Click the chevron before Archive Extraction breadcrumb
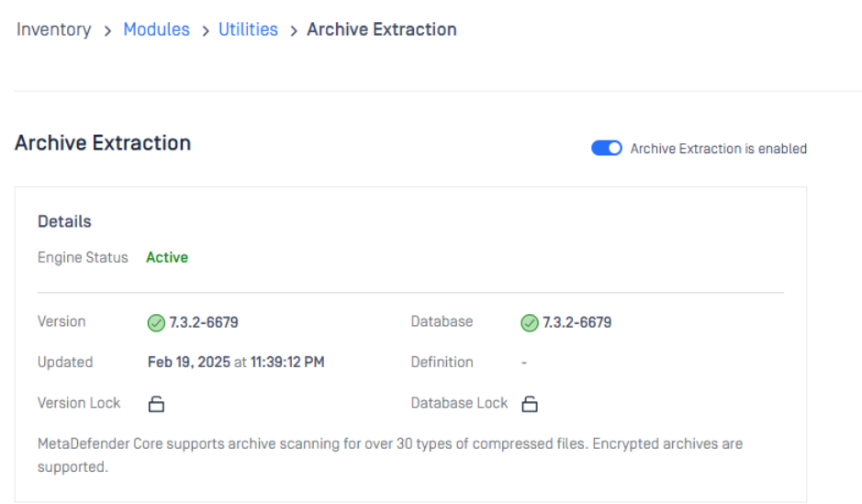862x504 pixels. click(294, 31)
